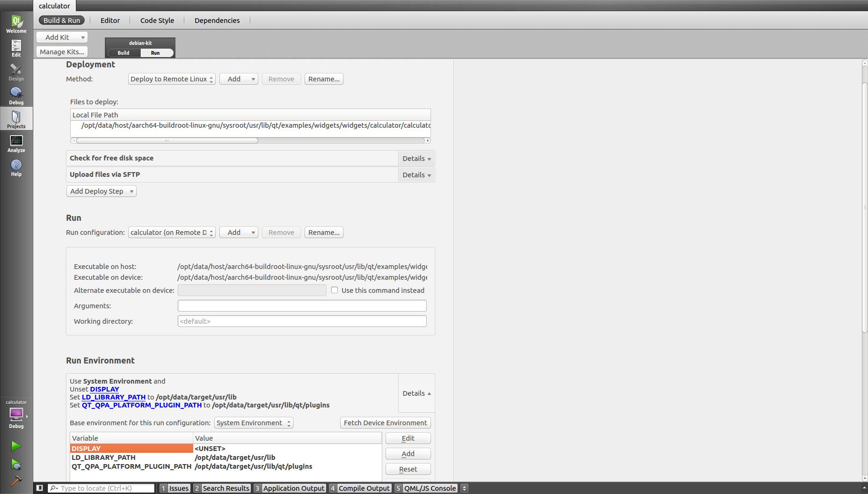The width and height of the screenshot is (868, 494).
Task: Open the Deploy to Remote Linux method dropdown
Action: click(x=171, y=79)
